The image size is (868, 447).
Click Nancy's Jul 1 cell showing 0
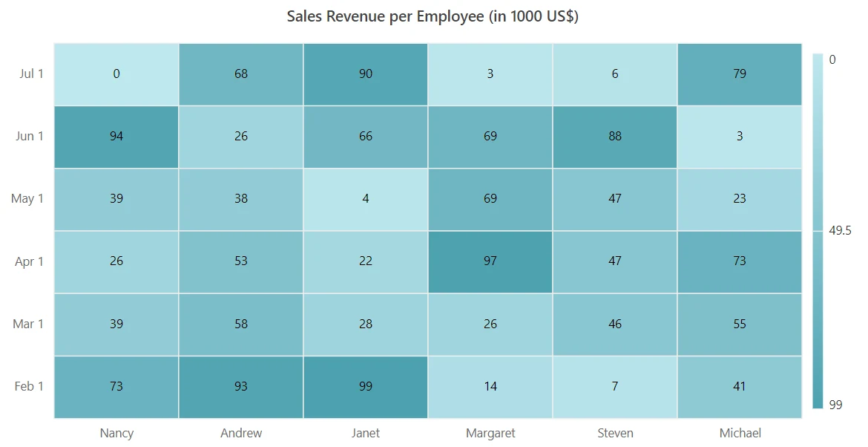click(116, 74)
